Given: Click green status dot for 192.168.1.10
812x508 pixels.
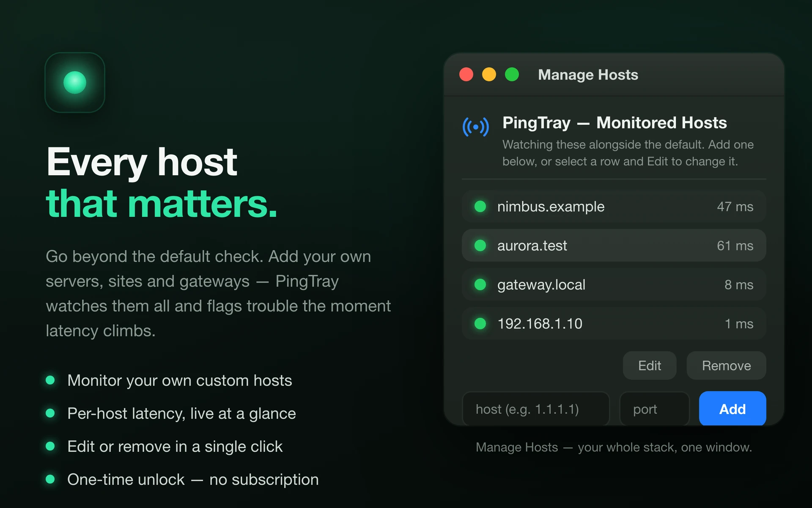Looking at the screenshot, I should click(x=480, y=323).
